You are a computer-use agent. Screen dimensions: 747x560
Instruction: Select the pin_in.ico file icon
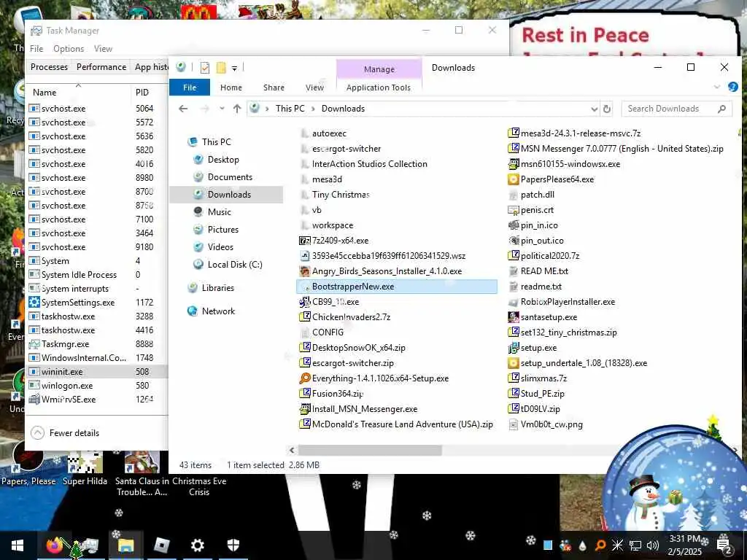[x=513, y=225]
